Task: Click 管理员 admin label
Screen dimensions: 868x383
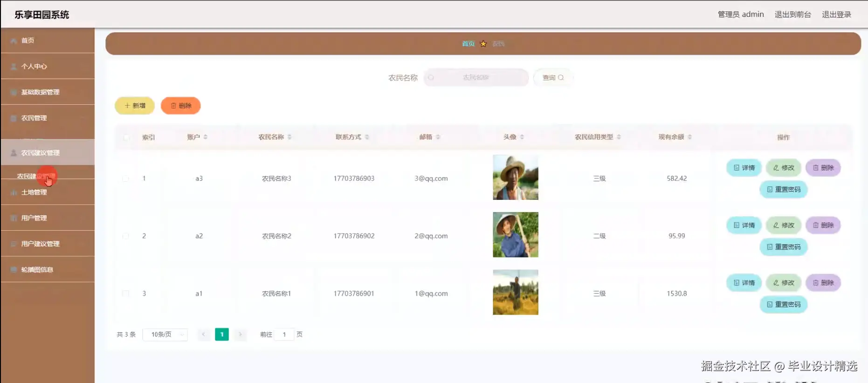Action: click(740, 14)
